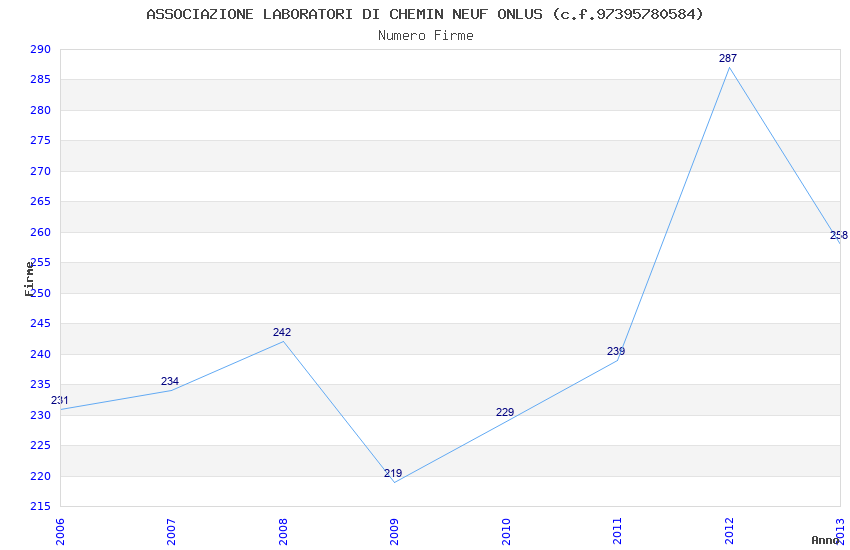850x550 pixels.
Task: Click the subtitle Numero Firme
Action: (426, 36)
